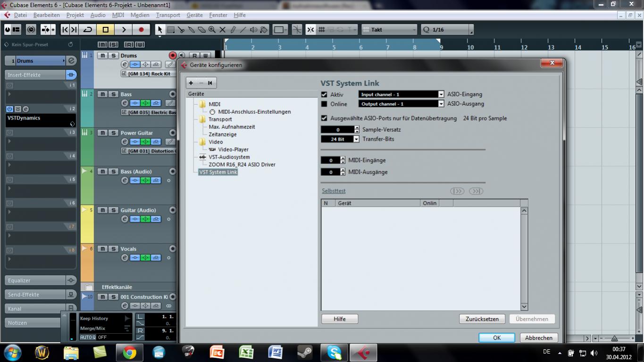Activate the Zoom magnifier tool

(x=212, y=30)
